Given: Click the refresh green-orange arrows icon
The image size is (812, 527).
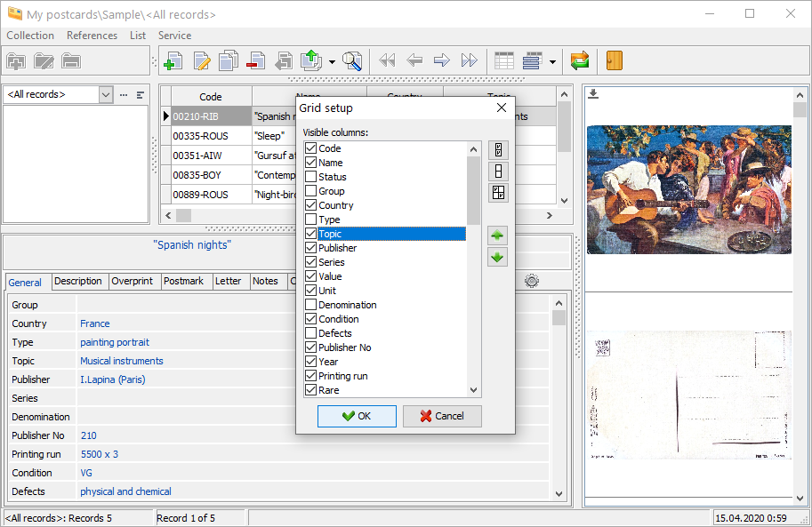Looking at the screenshot, I should pos(580,60).
